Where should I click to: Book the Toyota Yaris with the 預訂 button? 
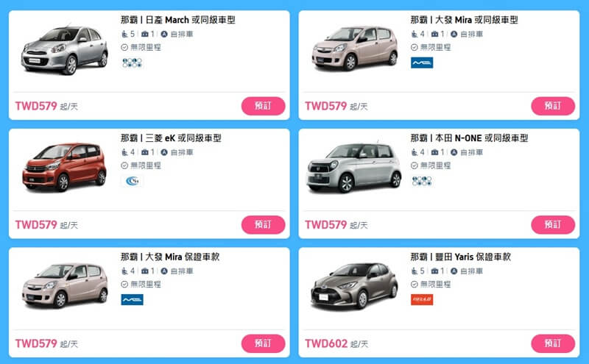[553, 343]
